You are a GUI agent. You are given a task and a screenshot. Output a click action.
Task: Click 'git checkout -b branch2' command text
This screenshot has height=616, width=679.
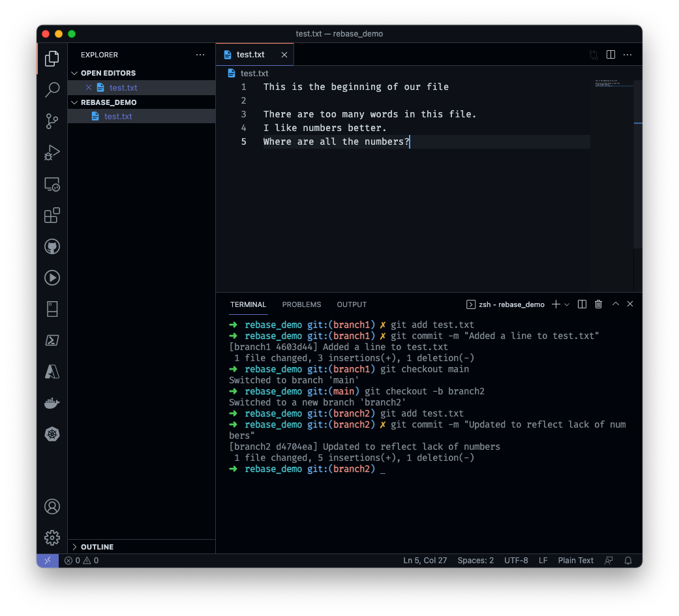tap(425, 391)
